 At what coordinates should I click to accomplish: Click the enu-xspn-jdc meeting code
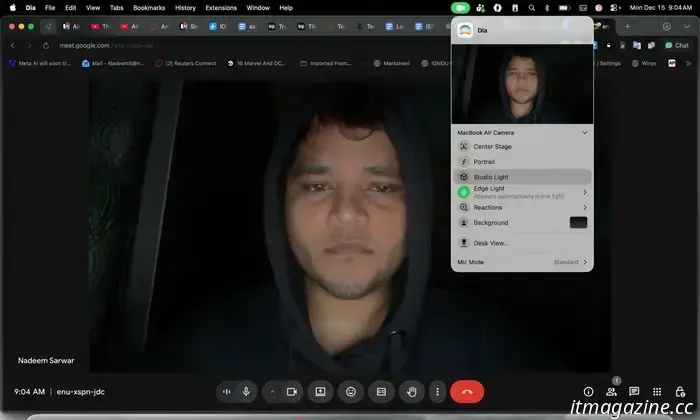click(x=81, y=392)
